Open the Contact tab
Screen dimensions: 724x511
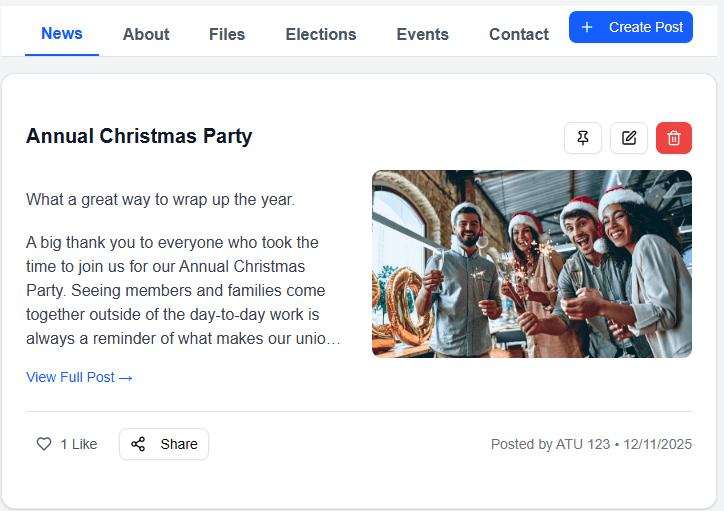(x=519, y=34)
